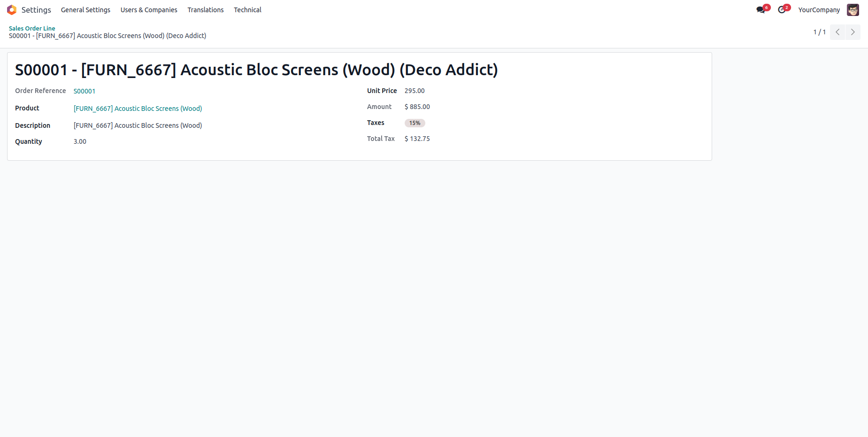Click the Settings app title
Image resolution: width=868 pixels, height=437 pixels.
(36, 10)
